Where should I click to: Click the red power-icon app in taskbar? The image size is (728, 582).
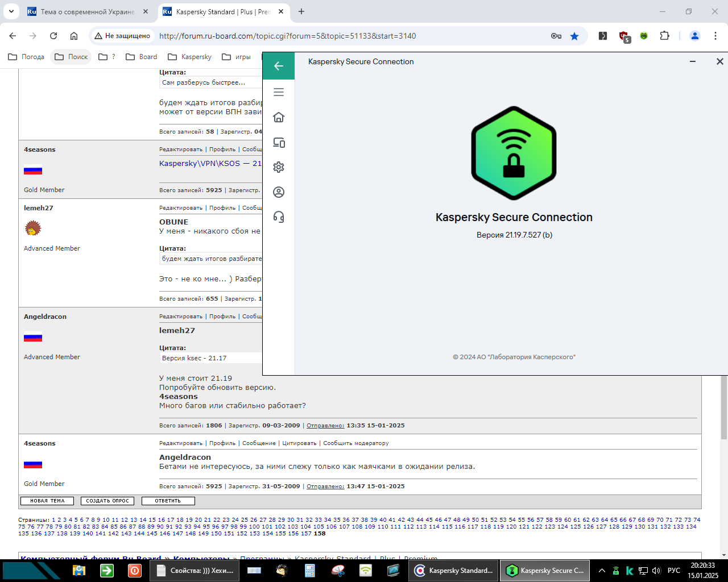pyautogui.click(x=135, y=571)
